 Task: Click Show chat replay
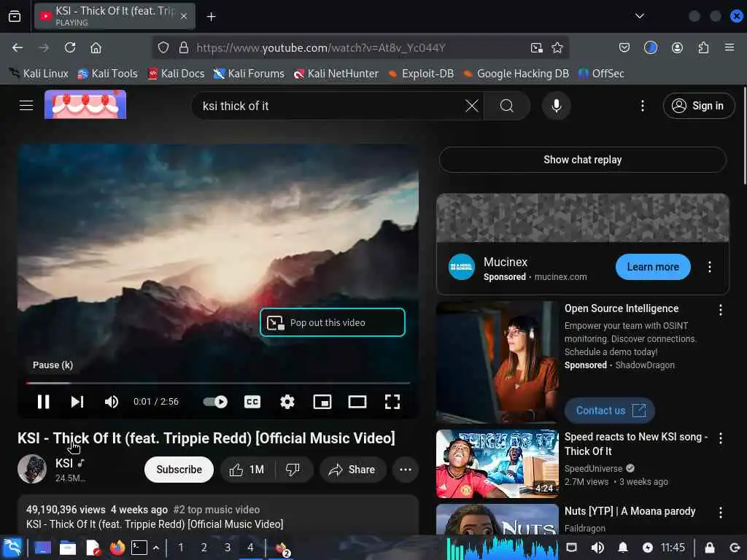(x=583, y=160)
